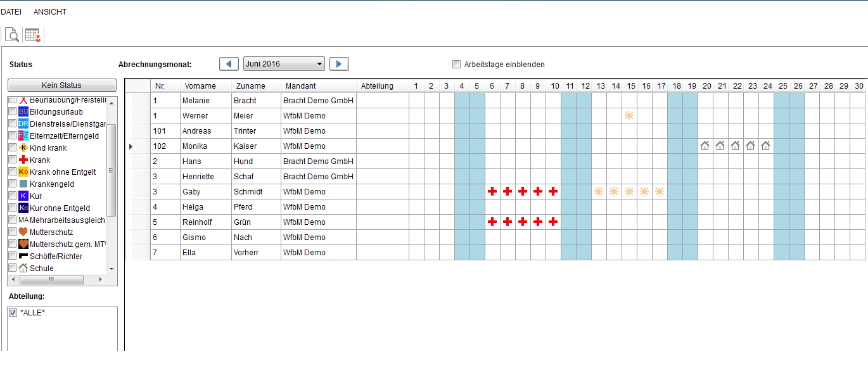Click the Mutterschutz heart icon
The height and width of the screenshot is (380, 868).
[23, 232]
